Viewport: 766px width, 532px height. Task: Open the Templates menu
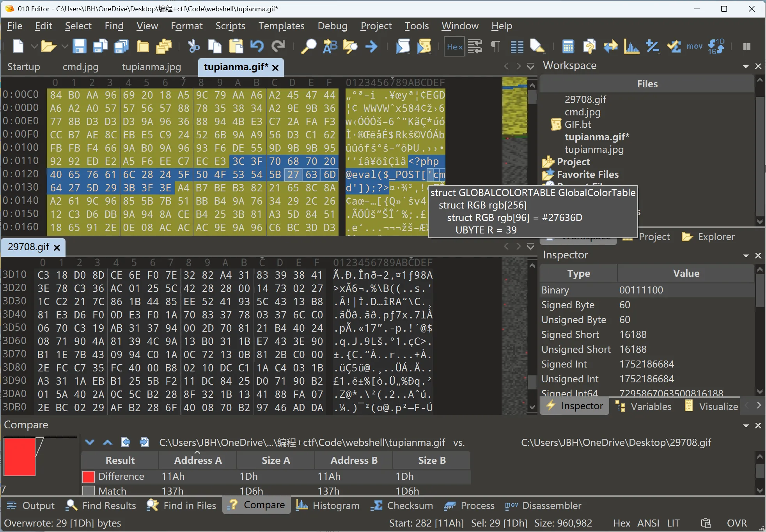tap(281, 26)
